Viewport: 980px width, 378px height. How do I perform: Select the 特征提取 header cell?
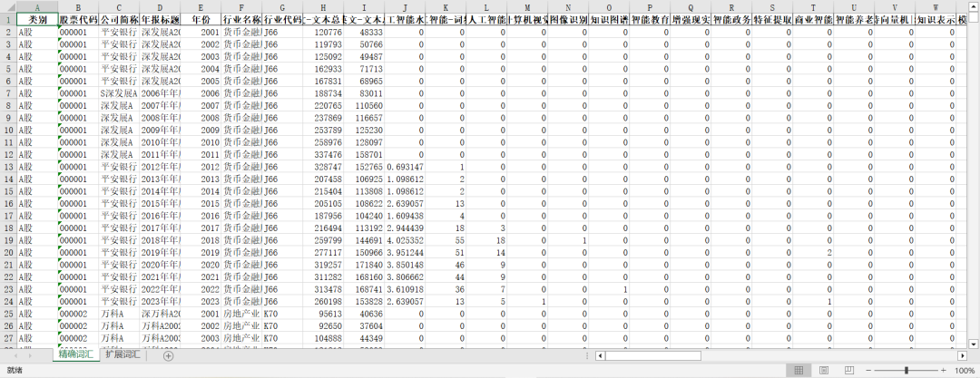[x=772, y=19]
